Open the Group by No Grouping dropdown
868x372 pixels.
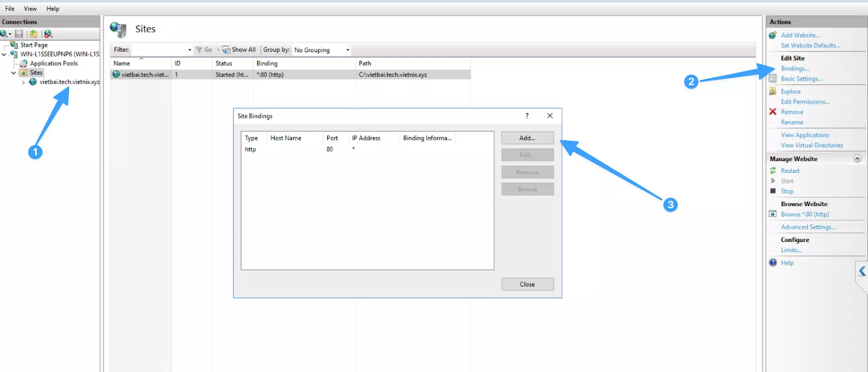click(x=347, y=50)
